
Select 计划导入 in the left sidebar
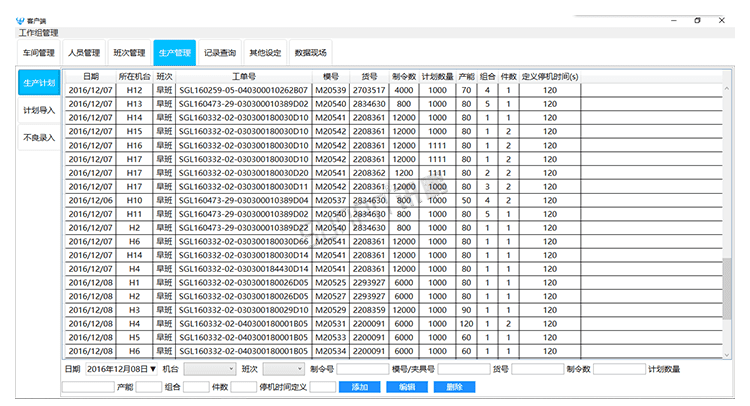point(39,110)
